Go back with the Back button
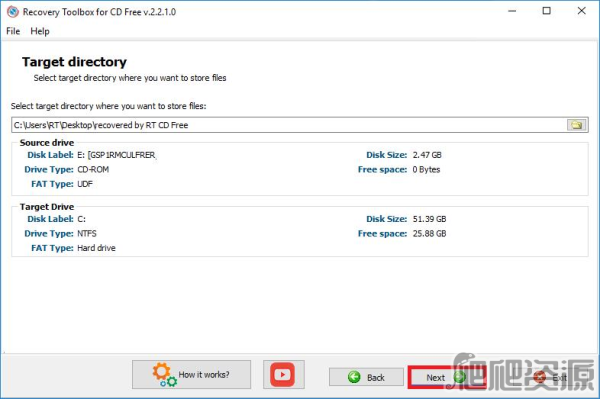Viewport: 600px width, 399px height. pyautogui.click(x=366, y=378)
